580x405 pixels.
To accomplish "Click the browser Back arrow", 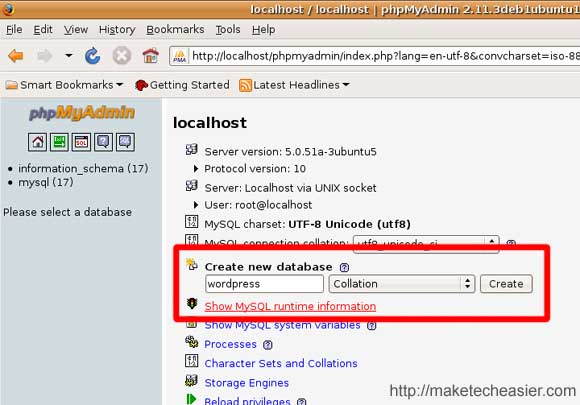I will click(x=16, y=56).
